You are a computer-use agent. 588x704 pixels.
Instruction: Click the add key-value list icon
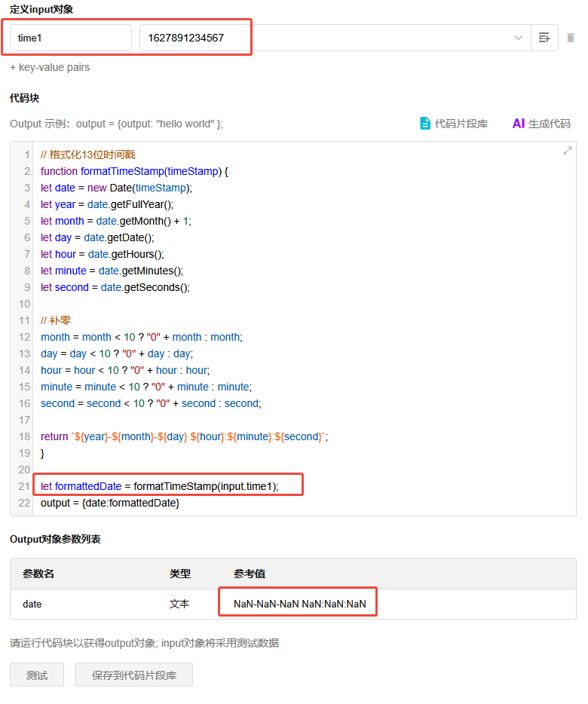pos(544,38)
